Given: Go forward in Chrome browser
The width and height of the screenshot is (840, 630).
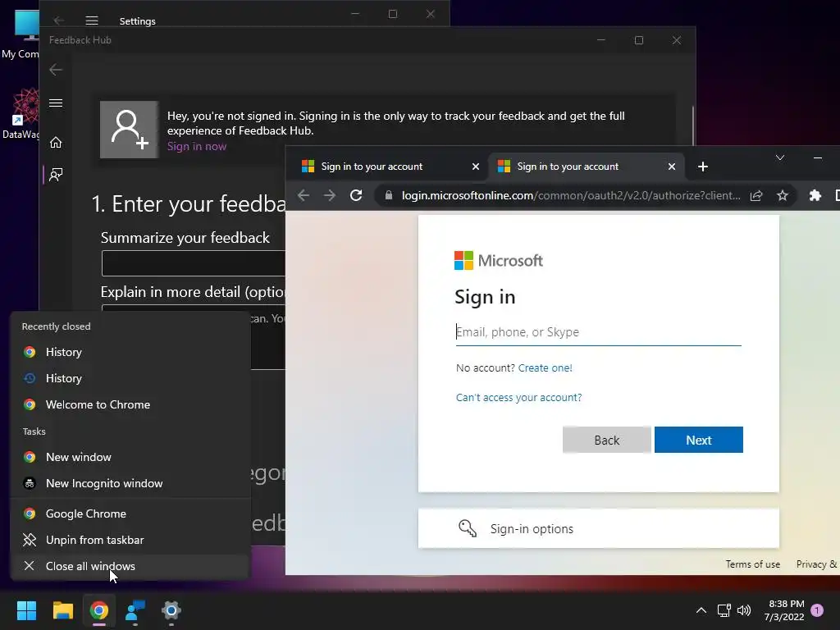Looking at the screenshot, I should click(330, 195).
